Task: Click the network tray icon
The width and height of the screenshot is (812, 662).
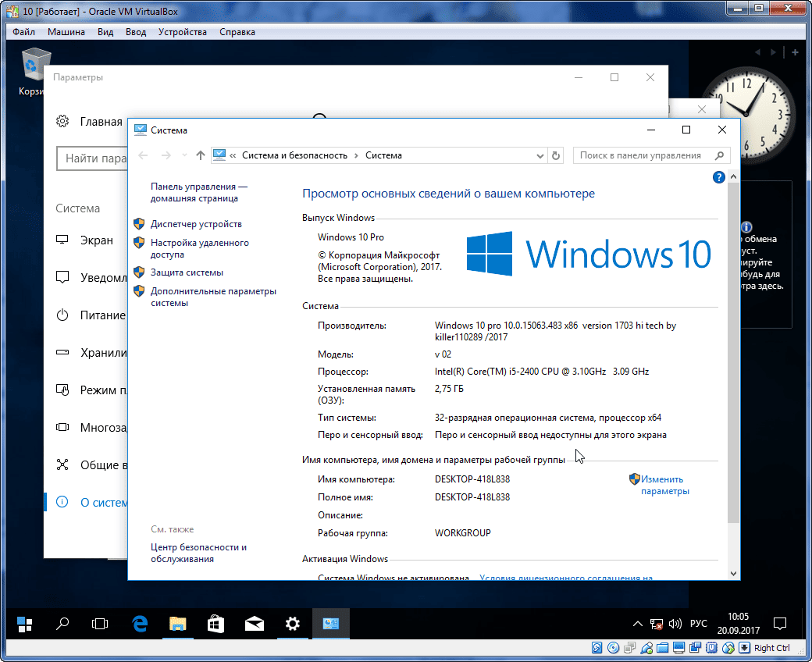Action: coord(656,625)
